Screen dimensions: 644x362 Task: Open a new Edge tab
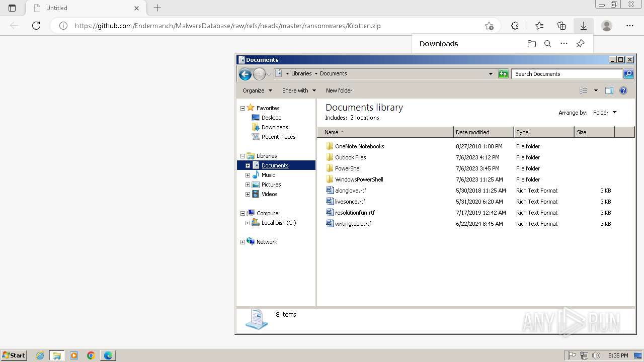coord(157,8)
